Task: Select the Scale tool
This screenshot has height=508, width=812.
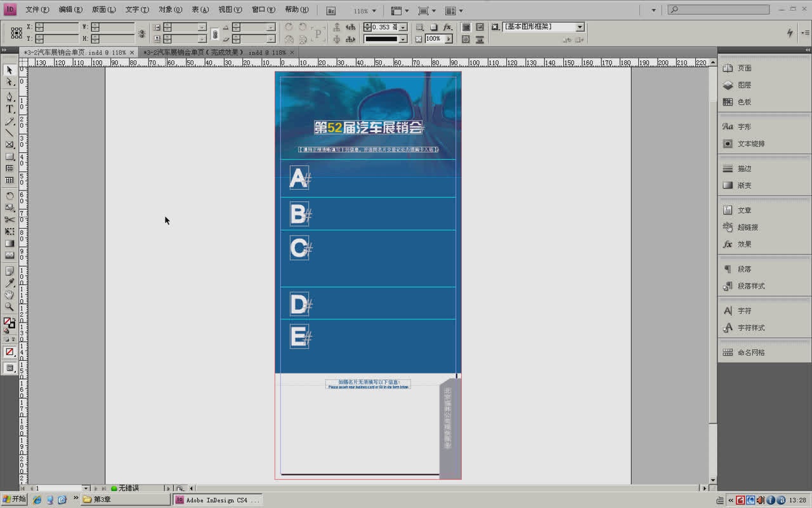Action: point(10,208)
